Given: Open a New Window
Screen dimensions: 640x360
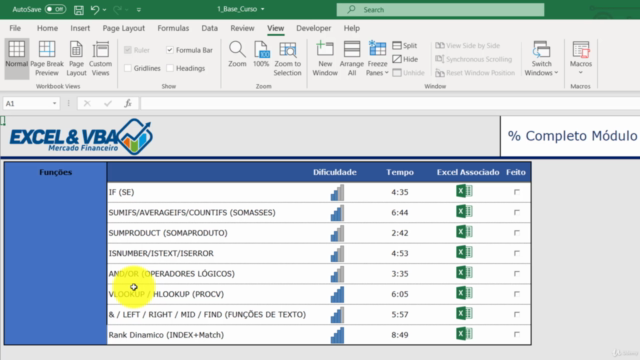Looking at the screenshot, I should point(325,58).
